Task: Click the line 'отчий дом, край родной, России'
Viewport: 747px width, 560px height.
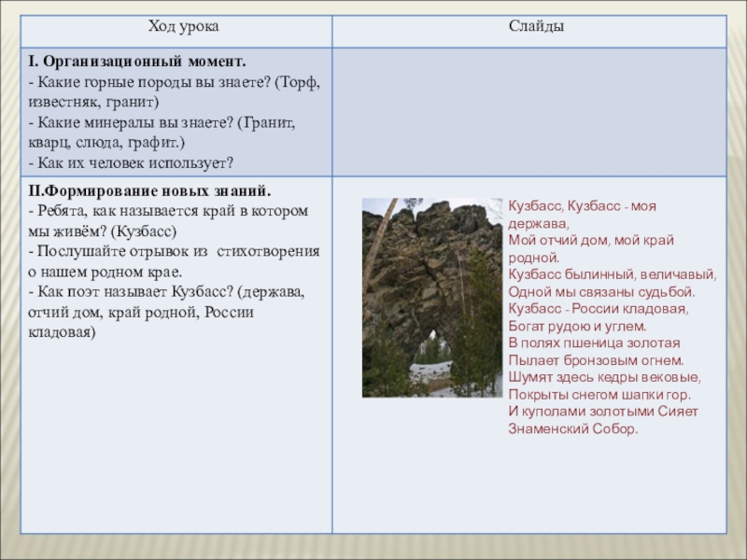Action: click(x=141, y=313)
